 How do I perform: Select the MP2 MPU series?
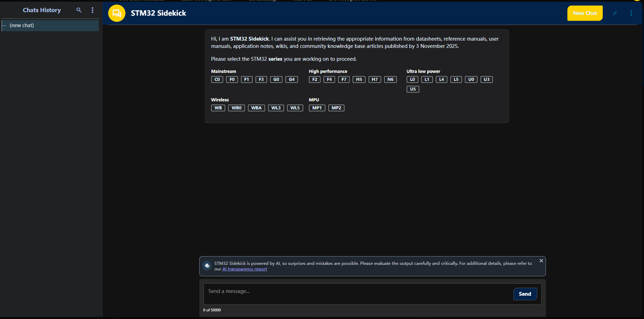[x=336, y=108]
